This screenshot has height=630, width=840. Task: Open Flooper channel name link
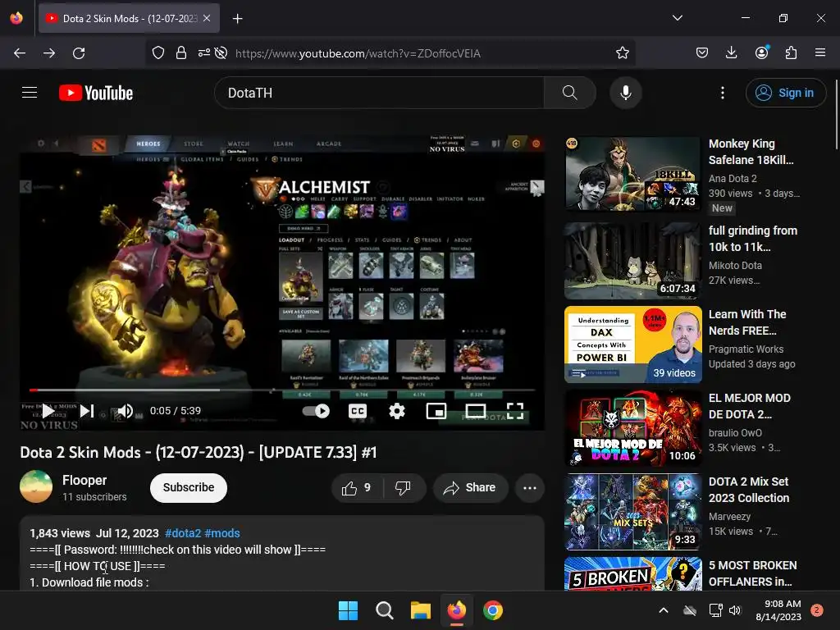click(84, 480)
